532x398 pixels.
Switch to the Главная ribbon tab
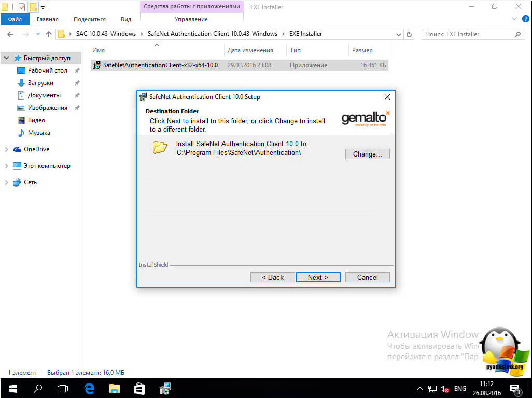click(48, 19)
